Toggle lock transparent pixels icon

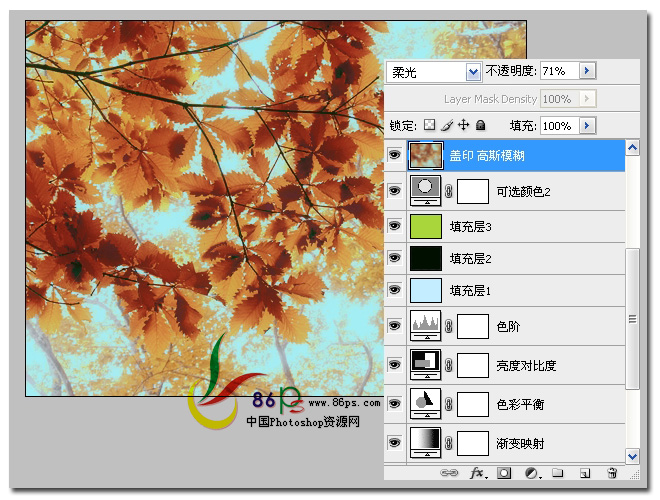429,125
